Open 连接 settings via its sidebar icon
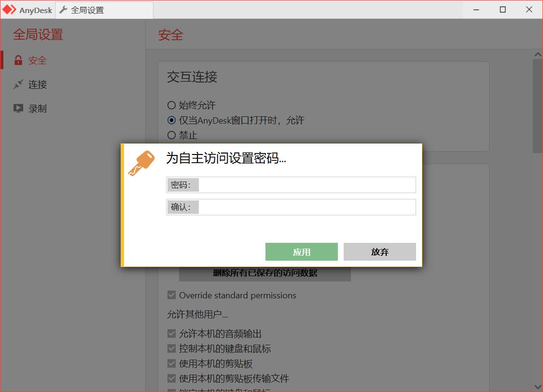 point(18,84)
